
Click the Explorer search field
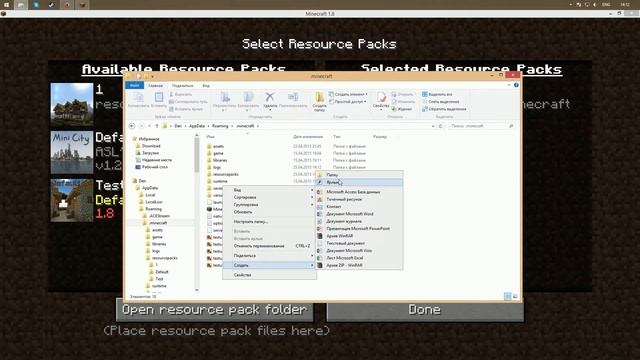pyautogui.click(x=482, y=126)
